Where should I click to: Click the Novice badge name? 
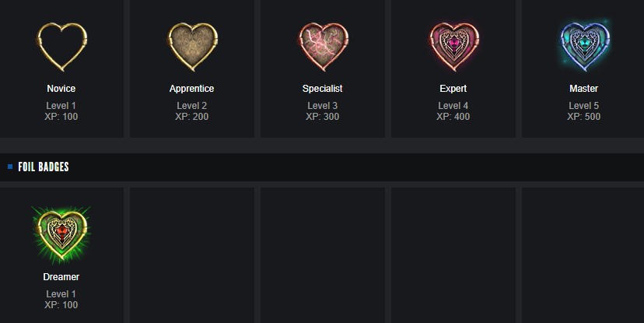[61, 89]
